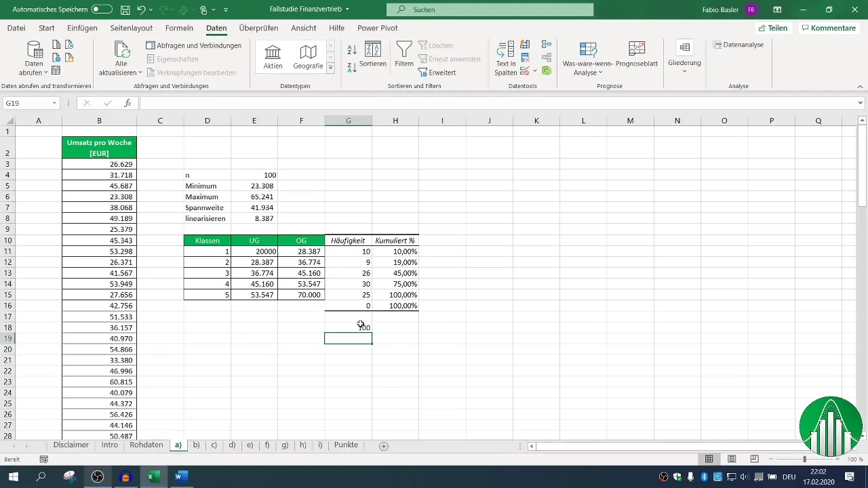The image size is (868, 488).
Task: Open the Power Pivot ribbon tab
Action: [x=378, y=28]
